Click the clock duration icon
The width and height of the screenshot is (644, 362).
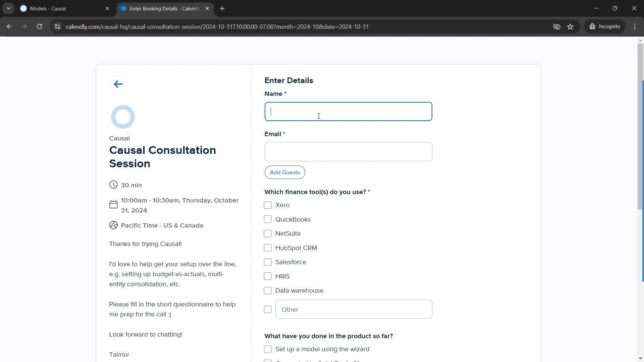[x=114, y=185]
